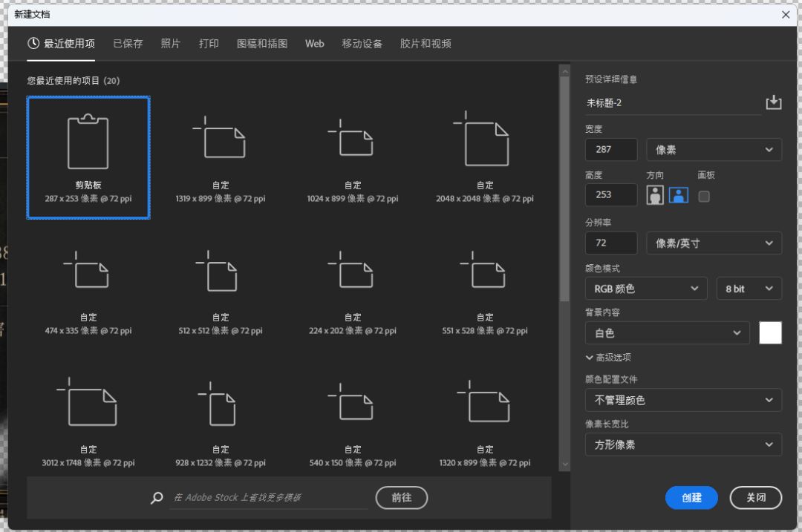Open the RGB 颜色 mode dropdown
This screenshot has height=532, width=802.
[x=646, y=289]
